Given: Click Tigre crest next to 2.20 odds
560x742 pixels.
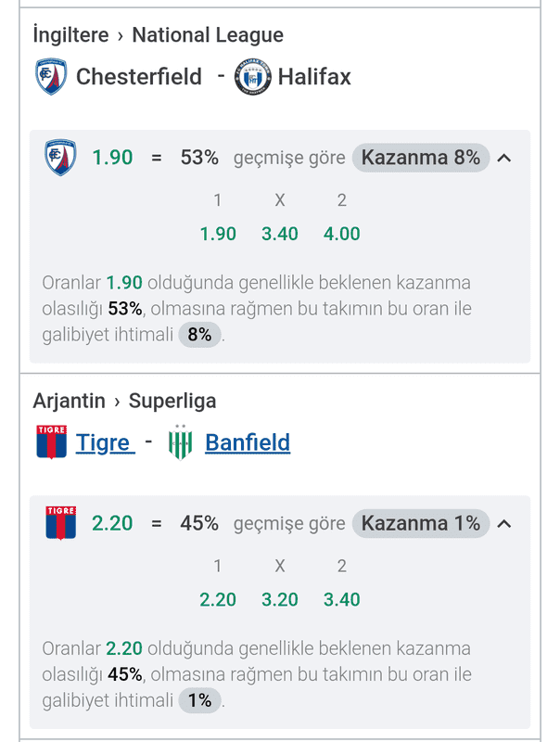Looking at the screenshot, I should point(60,523).
